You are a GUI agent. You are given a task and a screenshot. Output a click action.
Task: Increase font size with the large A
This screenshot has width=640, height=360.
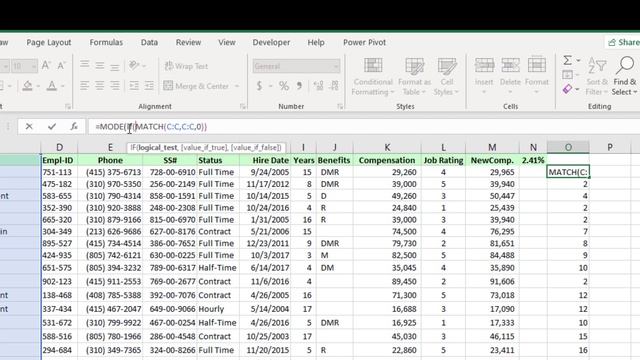point(46,66)
